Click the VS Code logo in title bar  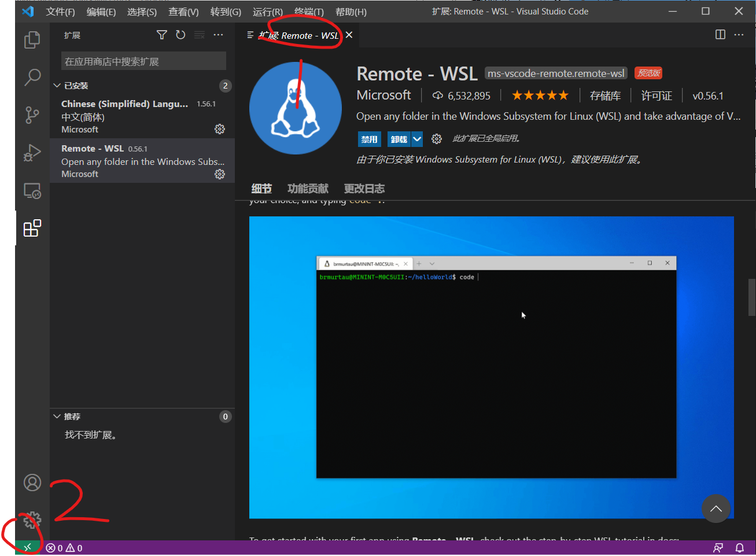[x=28, y=12]
